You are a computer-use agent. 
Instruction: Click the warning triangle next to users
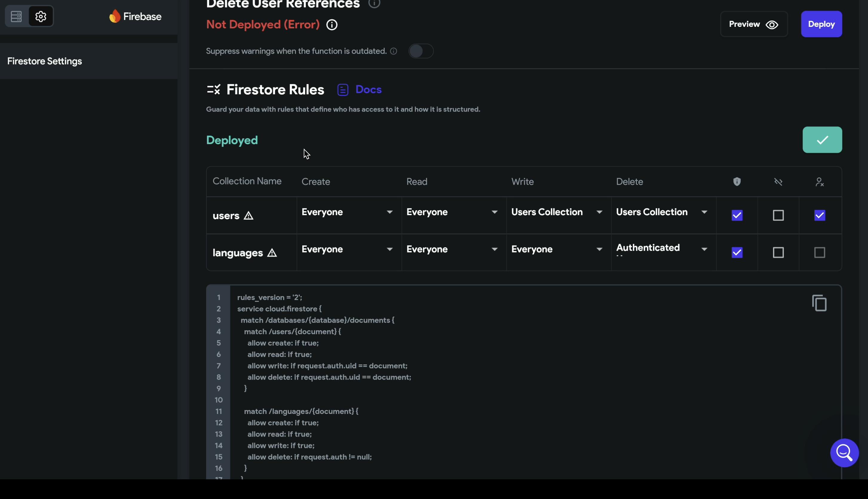248,215
